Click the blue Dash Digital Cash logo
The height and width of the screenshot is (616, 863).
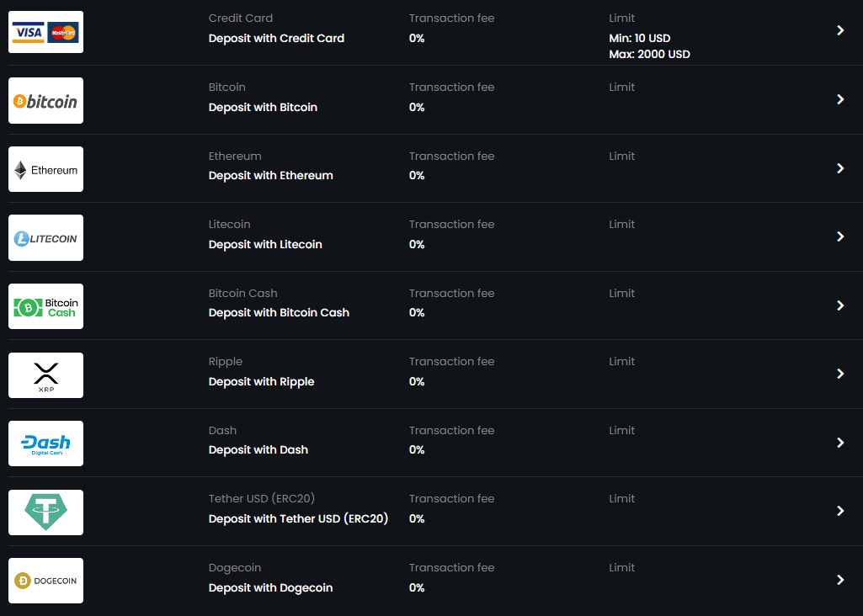pyautogui.click(x=45, y=443)
